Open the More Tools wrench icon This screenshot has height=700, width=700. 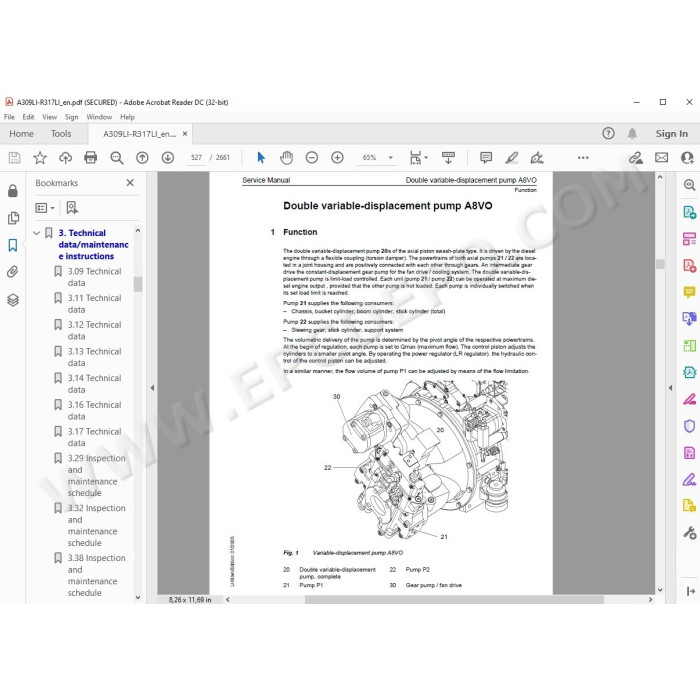(x=689, y=533)
